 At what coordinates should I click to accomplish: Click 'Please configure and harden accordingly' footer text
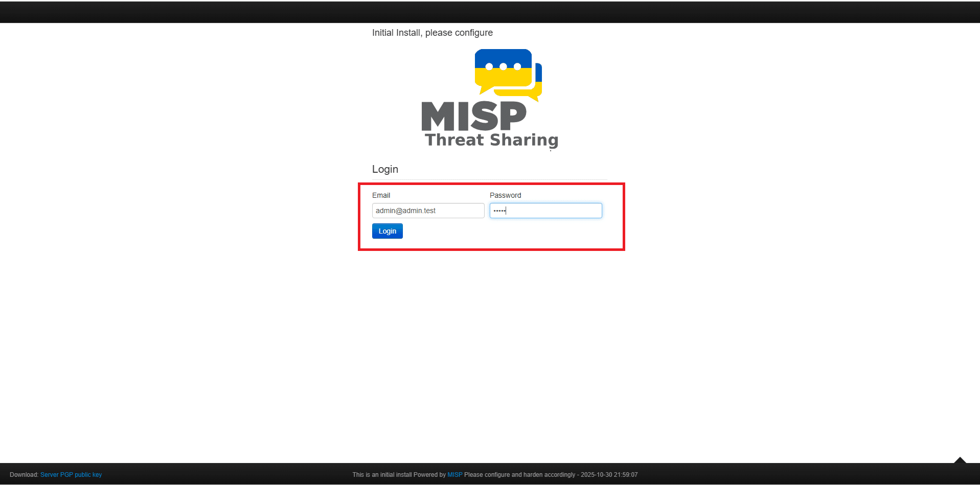[x=519, y=475]
